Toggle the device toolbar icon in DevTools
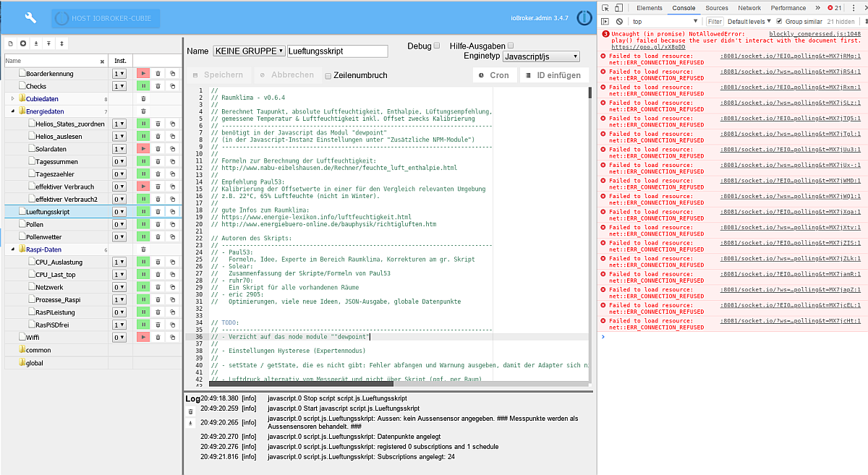This screenshot has width=868, height=475. click(x=618, y=8)
